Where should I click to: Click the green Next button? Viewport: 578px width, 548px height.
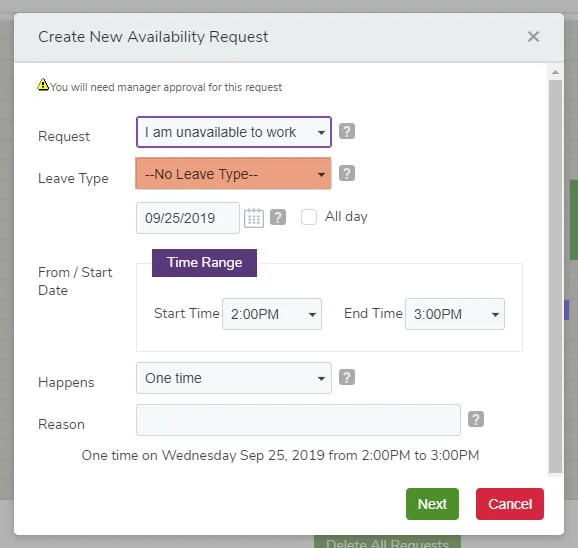432,504
